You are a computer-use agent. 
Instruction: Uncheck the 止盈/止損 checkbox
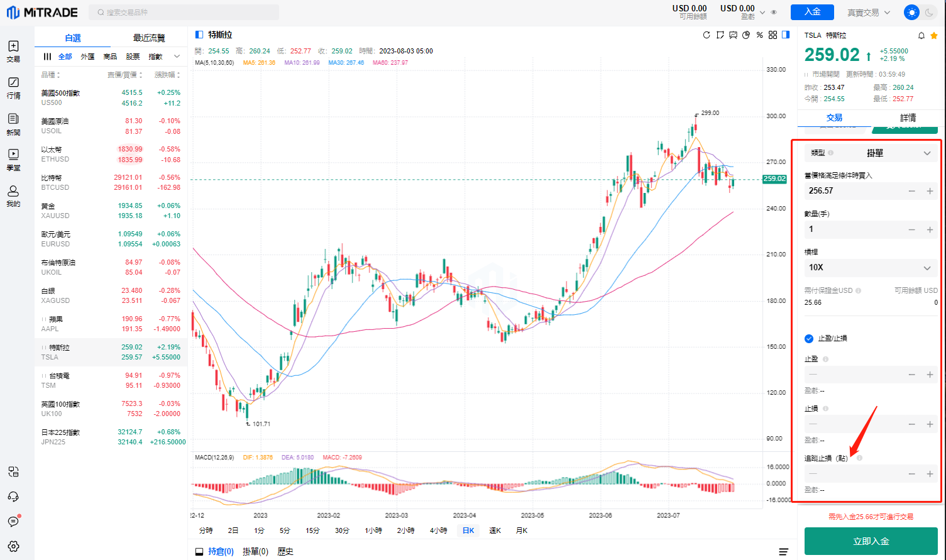click(x=809, y=339)
